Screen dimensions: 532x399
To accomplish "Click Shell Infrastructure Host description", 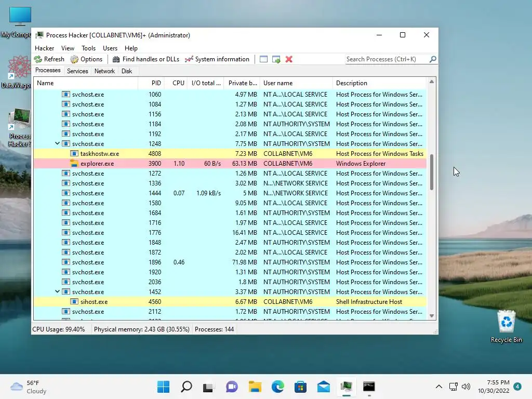I will (369, 302).
